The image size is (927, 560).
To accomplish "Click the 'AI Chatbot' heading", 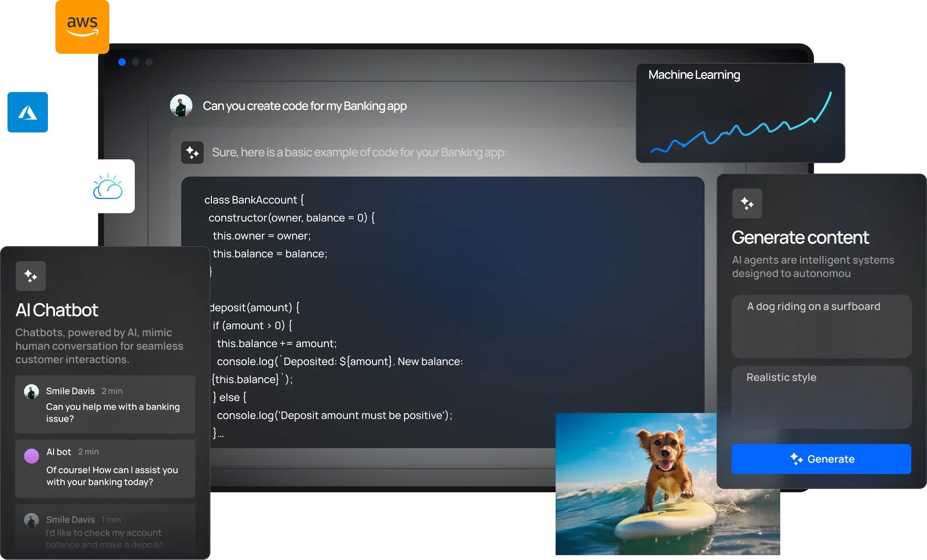I will coord(57,310).
